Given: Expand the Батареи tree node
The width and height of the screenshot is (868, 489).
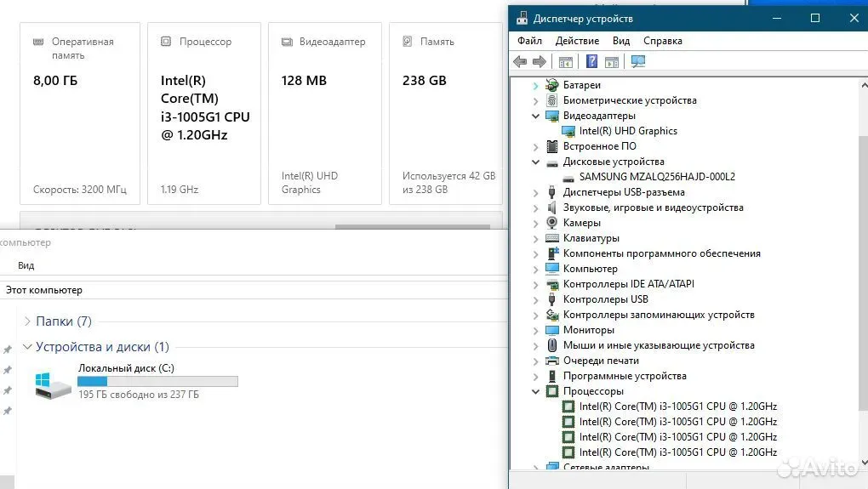Looking at the screenshot, I should pos(535,86).
